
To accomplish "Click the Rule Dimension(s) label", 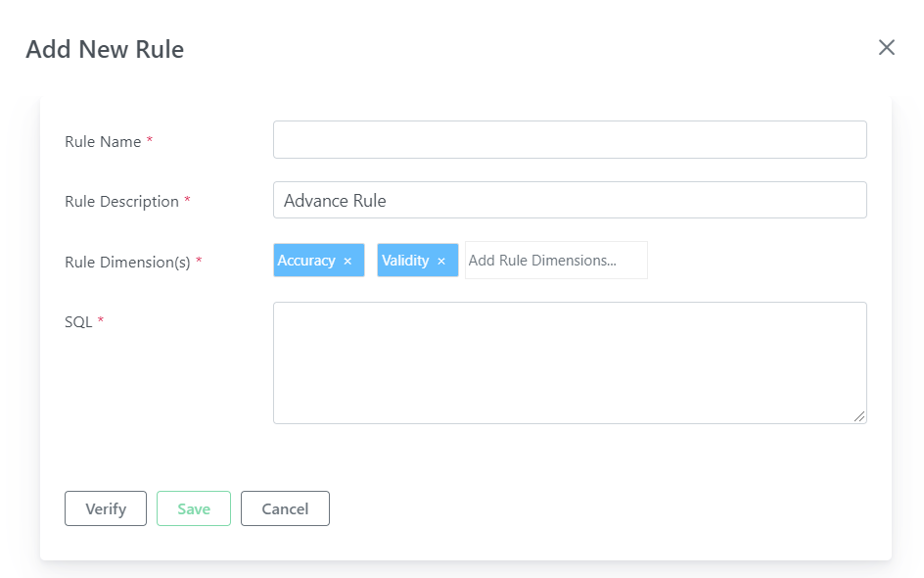I will click(127, 262).
